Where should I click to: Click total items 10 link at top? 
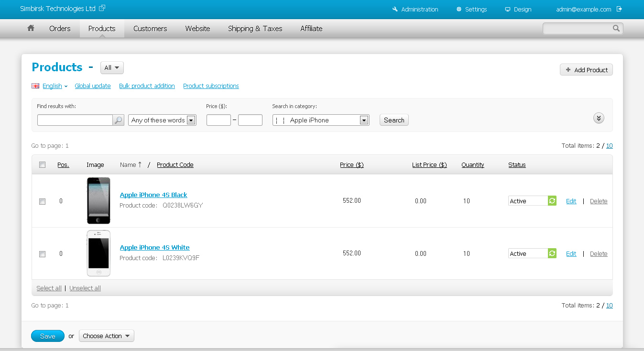tap(609, 146)
